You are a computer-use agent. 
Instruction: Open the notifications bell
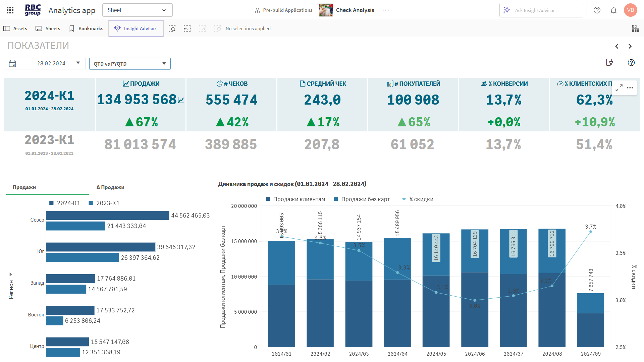point(613,10)
